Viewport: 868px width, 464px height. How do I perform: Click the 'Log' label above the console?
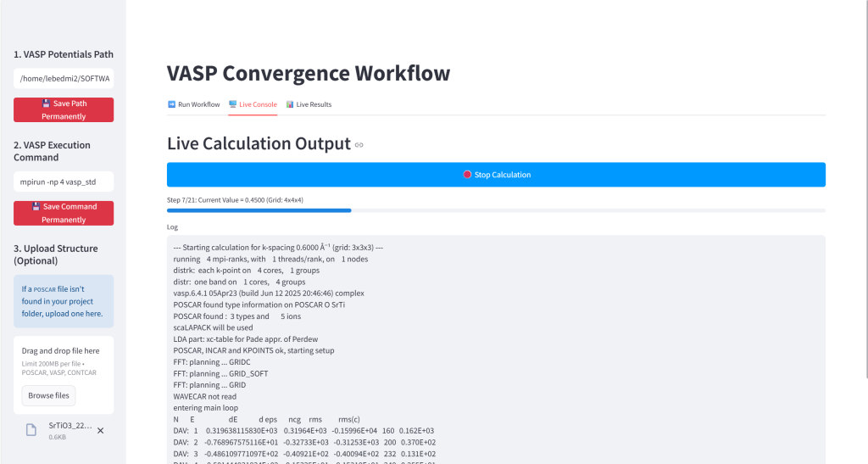click(x=172, y=227)
